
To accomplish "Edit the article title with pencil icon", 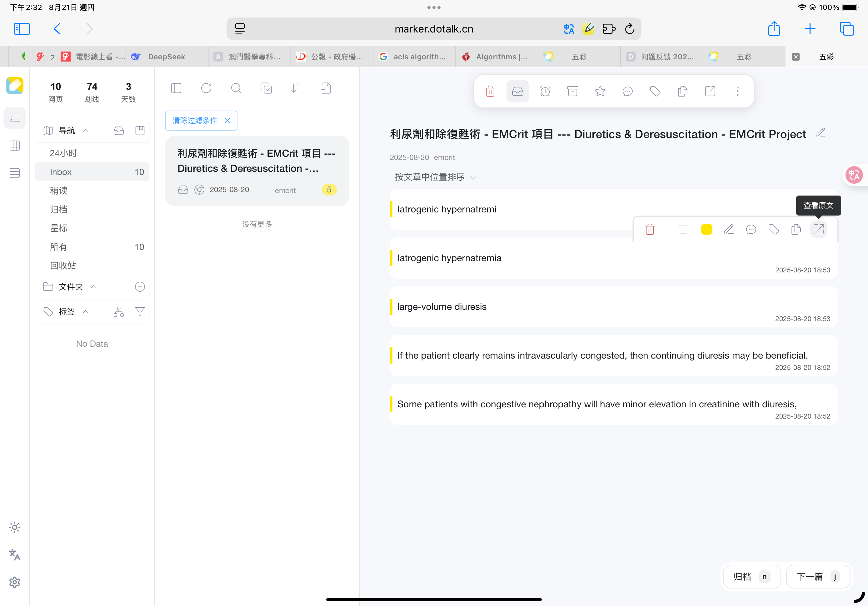I will pos(821,133).
